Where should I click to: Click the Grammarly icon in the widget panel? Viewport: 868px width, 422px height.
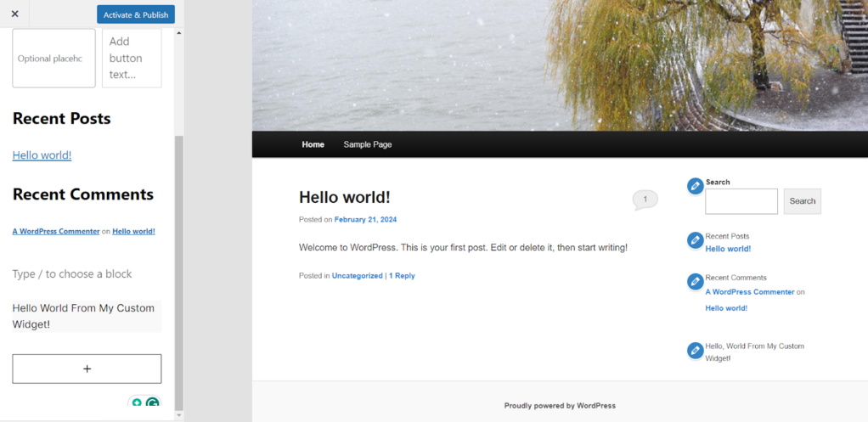(152, 403)
